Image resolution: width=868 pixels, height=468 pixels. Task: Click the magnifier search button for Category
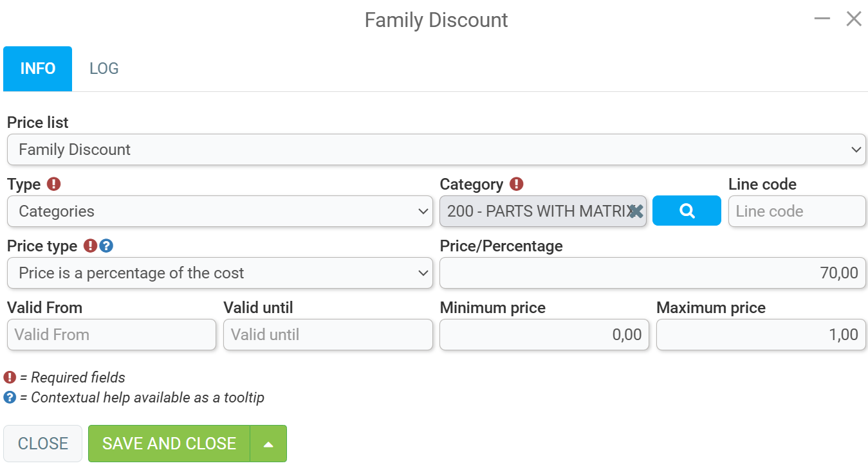[x=687, y=211]
